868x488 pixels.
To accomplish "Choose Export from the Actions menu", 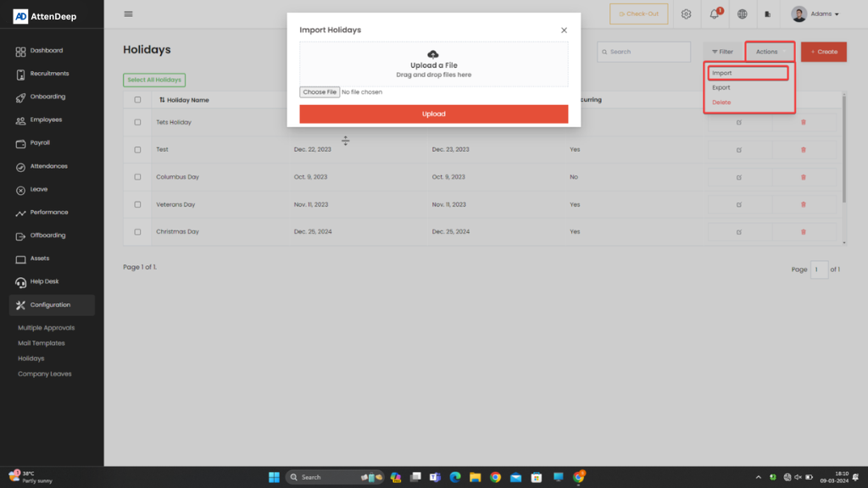I will pyautogui.click(x=721, y=87).
